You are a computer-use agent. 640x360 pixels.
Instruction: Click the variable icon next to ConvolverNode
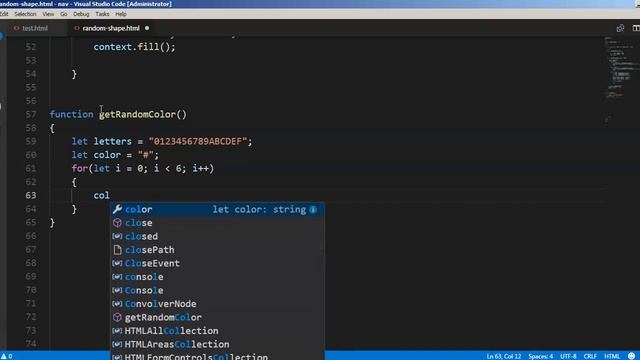(117, 304)
